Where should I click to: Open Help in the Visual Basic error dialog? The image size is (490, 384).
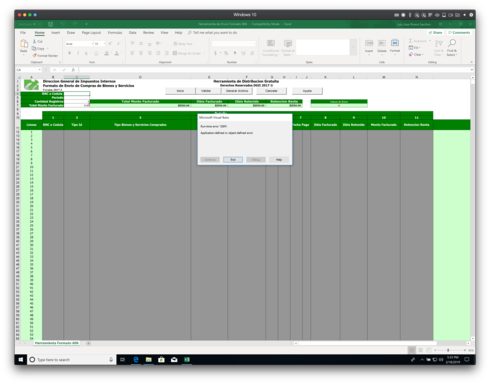coord(279,160)
